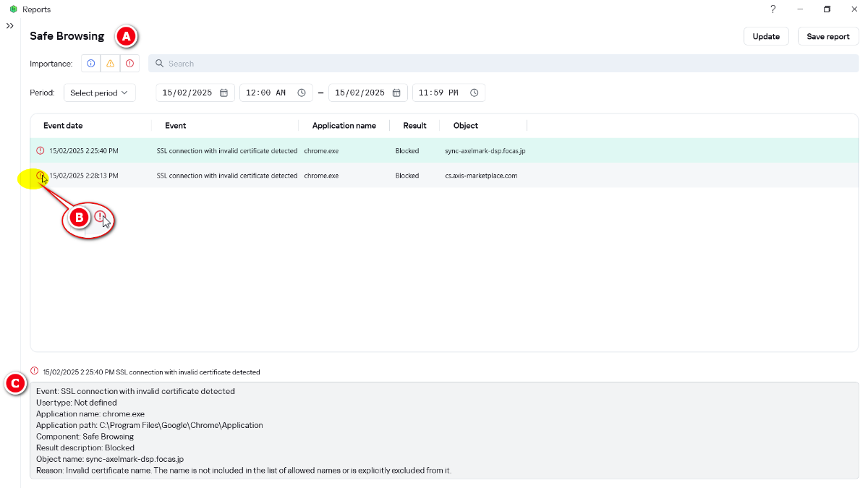868x488 pixels.
Task: Click the start time clock icon
Action: [x=302, y=93]
